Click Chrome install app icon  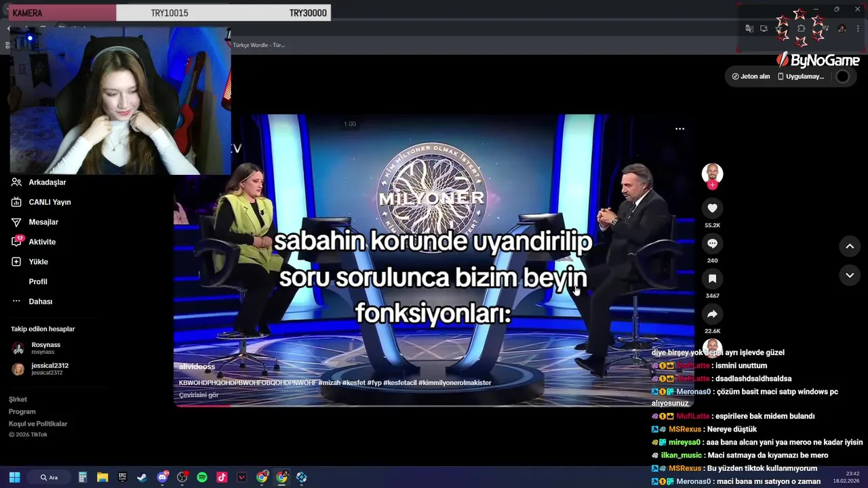(x=764, y=28)
